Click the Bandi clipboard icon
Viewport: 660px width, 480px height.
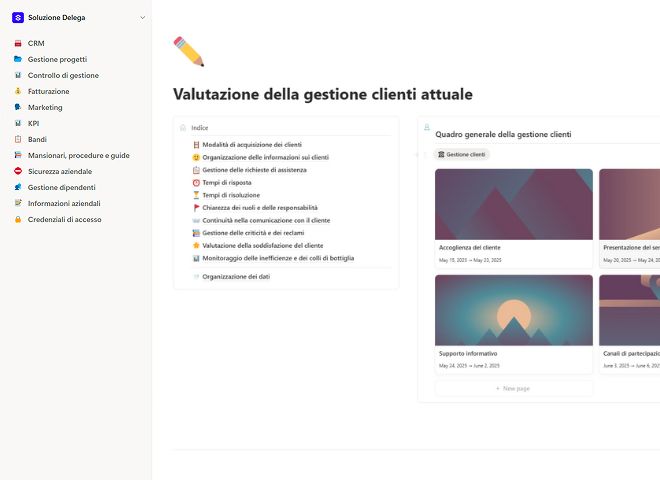18,139
